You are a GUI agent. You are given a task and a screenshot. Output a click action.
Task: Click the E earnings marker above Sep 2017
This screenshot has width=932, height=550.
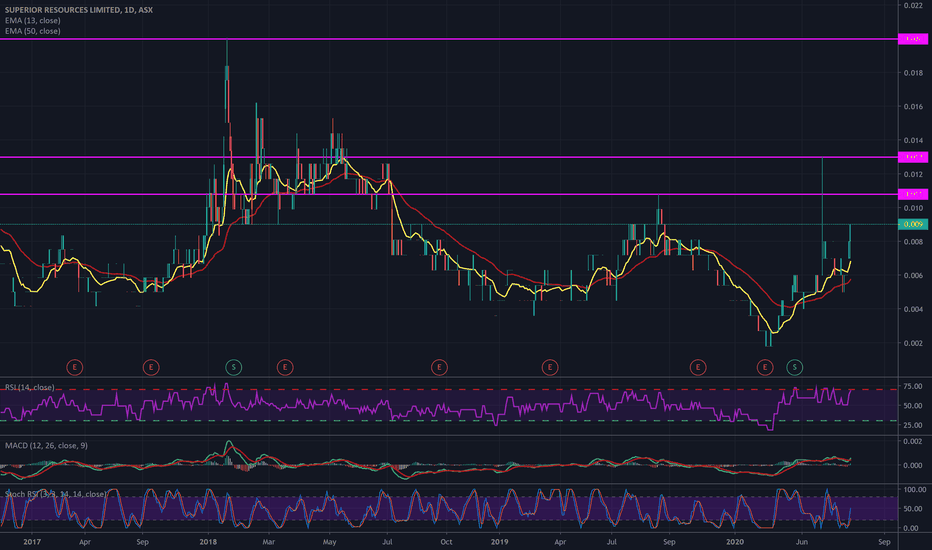(151, 367)
